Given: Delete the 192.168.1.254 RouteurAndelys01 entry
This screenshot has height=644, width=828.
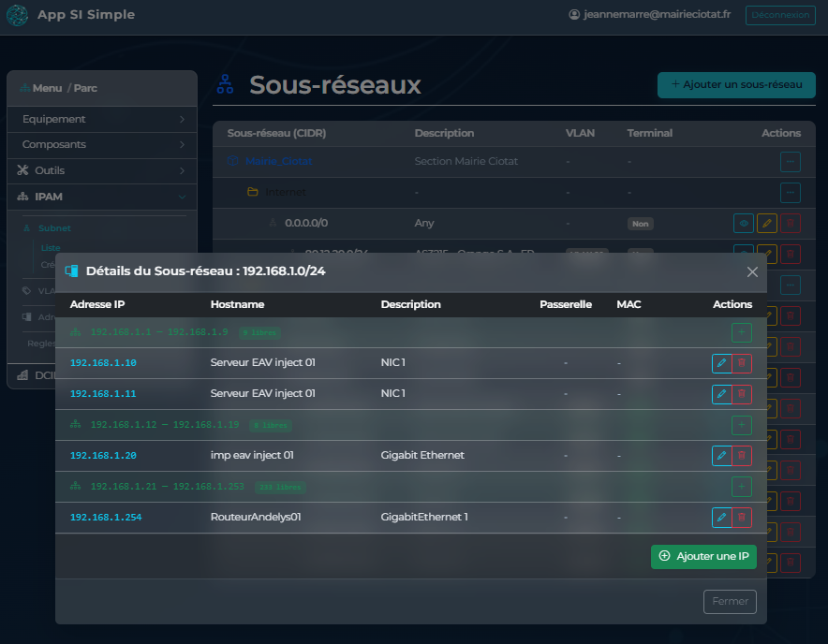Looking at the screenshot, I should [x=742, y=518].
